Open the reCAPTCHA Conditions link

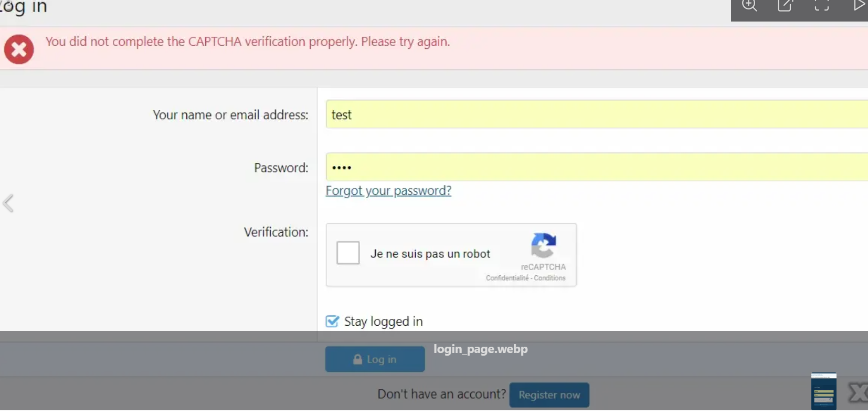click(549, 278)
